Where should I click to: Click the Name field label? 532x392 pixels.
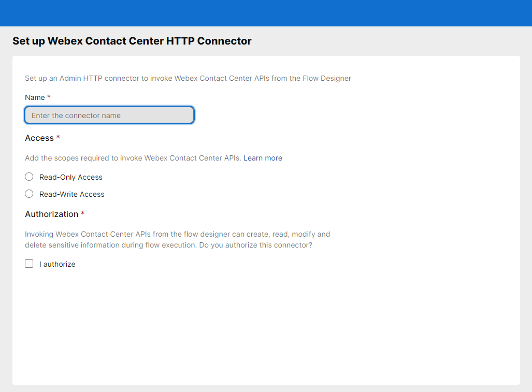pos(35,97)
